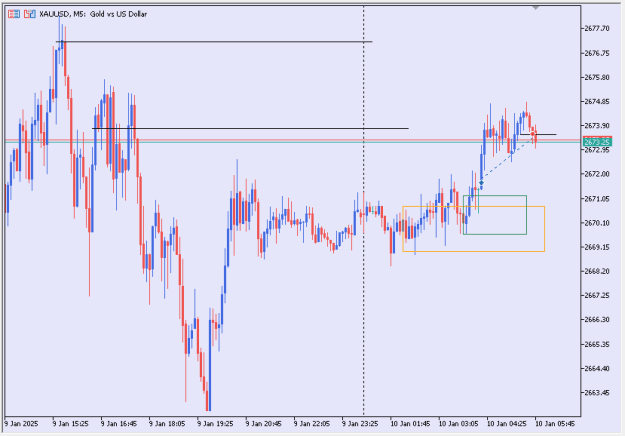Screen dimensions: 625x436
Task: Click the 2675.80 price scale label
Action: [x=597, y=77]
